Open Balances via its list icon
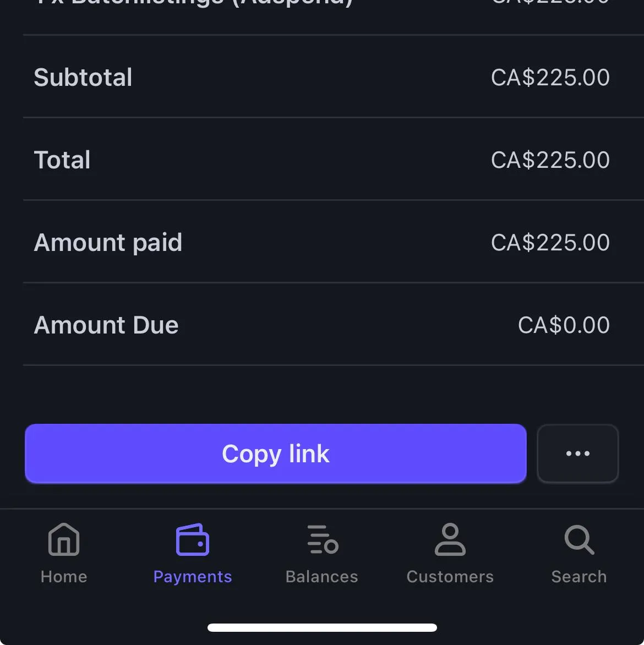 [322, 539]
